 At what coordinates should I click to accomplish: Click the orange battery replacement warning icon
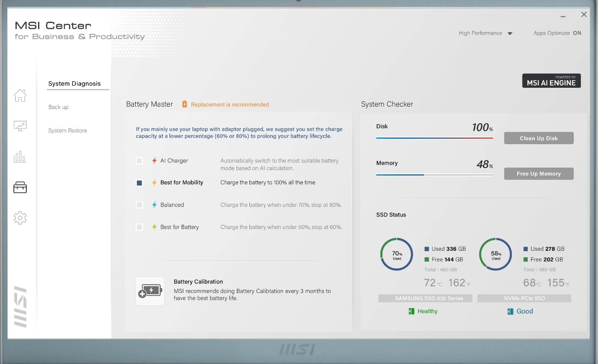[185, 104]
